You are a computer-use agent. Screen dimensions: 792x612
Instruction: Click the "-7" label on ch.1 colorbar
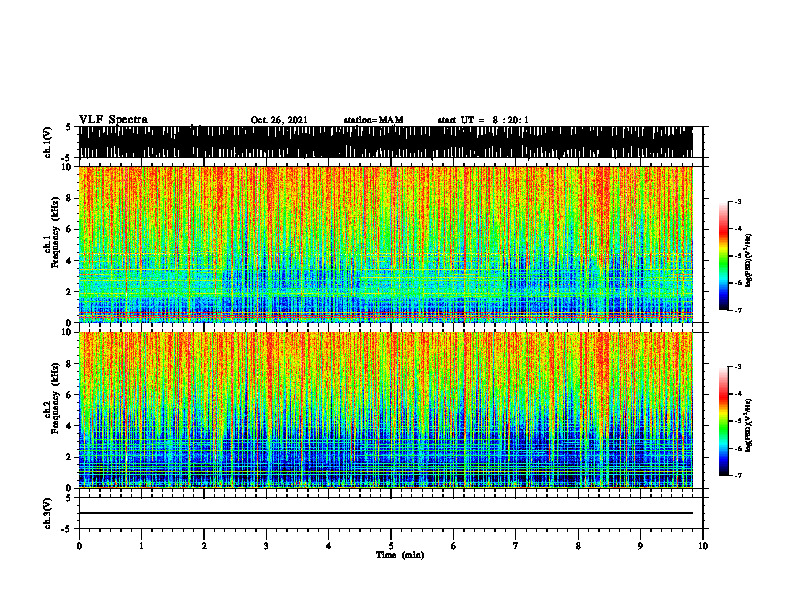[x=738, y=310]
